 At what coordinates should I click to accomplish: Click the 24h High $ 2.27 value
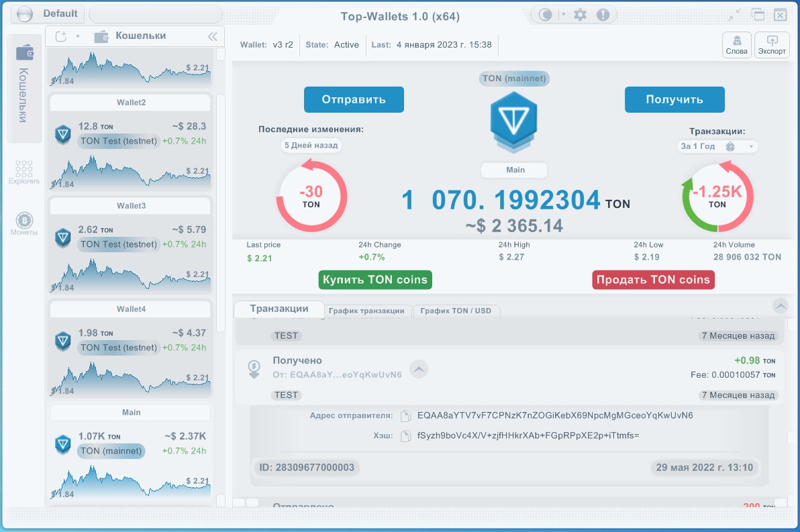pyautogui.click(x=511, y=257)
